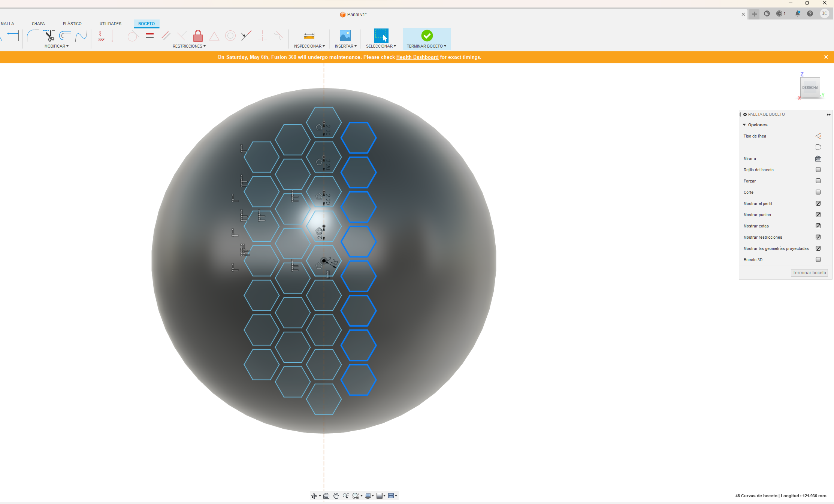Open a new design tab
The height and width of the screenshot is (504, 834).
(x=754, y=14)
